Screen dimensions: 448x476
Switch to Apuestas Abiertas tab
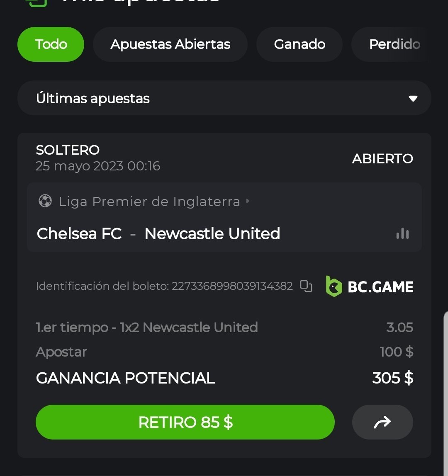coord(170,44)
